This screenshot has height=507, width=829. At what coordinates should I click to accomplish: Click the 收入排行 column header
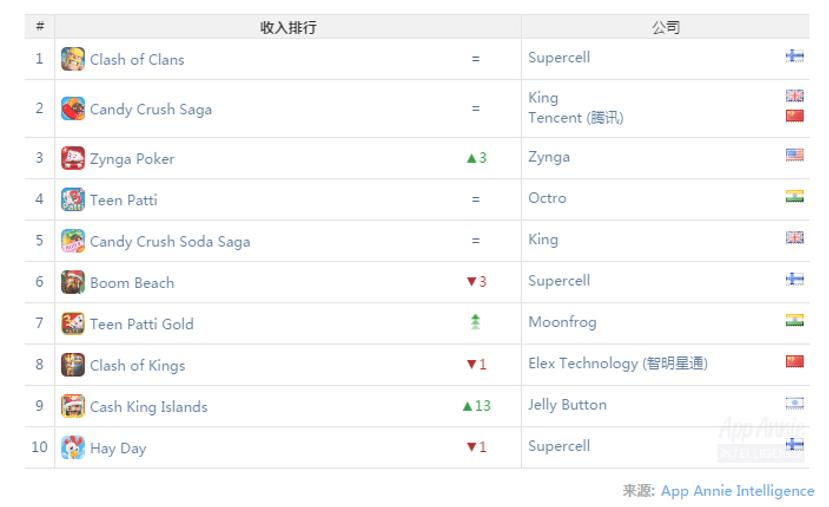click(x=288, y=27)
